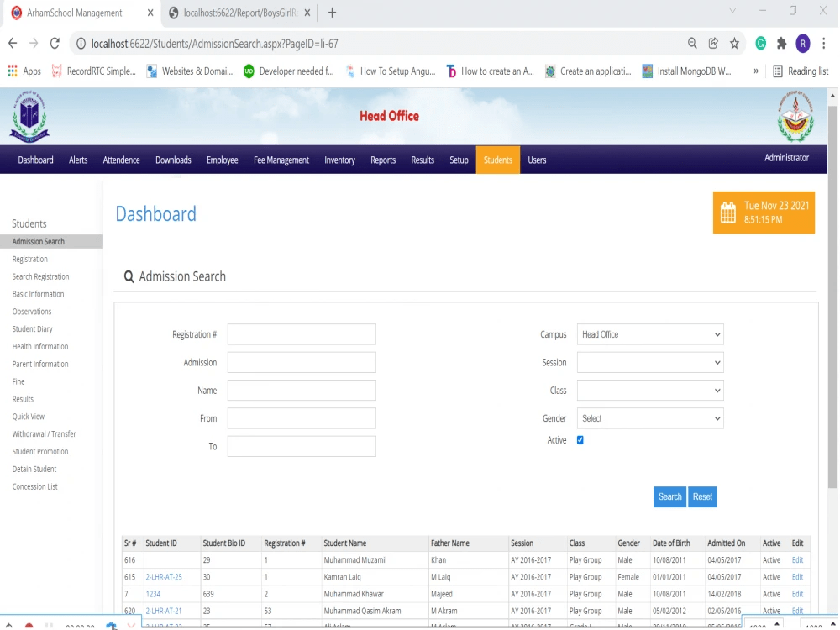Open the browser Extensions puzzle-piece icon
The height and width of the screenshot is (630, 840).
click(780, 43)
